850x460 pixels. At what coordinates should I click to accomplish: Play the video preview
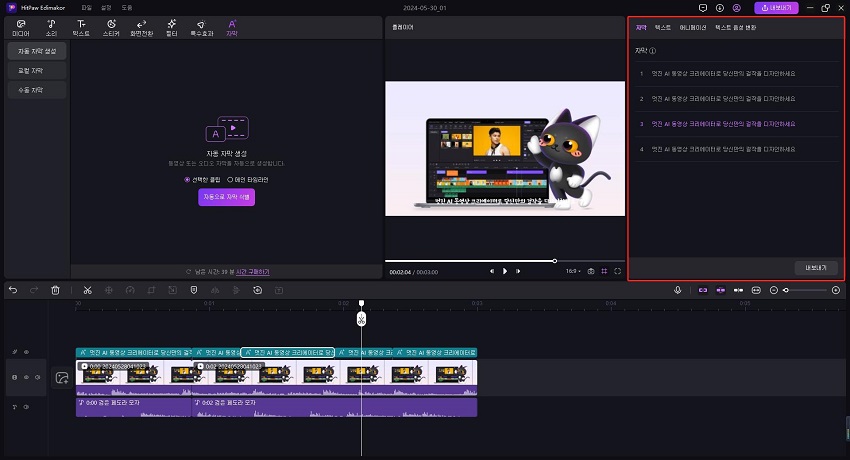coord(505,271)
